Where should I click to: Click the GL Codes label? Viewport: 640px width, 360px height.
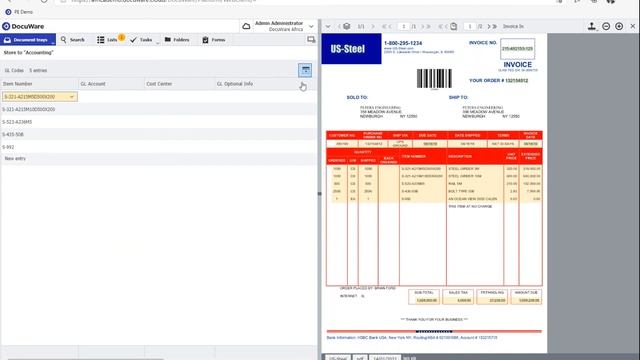tap(14, 70)
